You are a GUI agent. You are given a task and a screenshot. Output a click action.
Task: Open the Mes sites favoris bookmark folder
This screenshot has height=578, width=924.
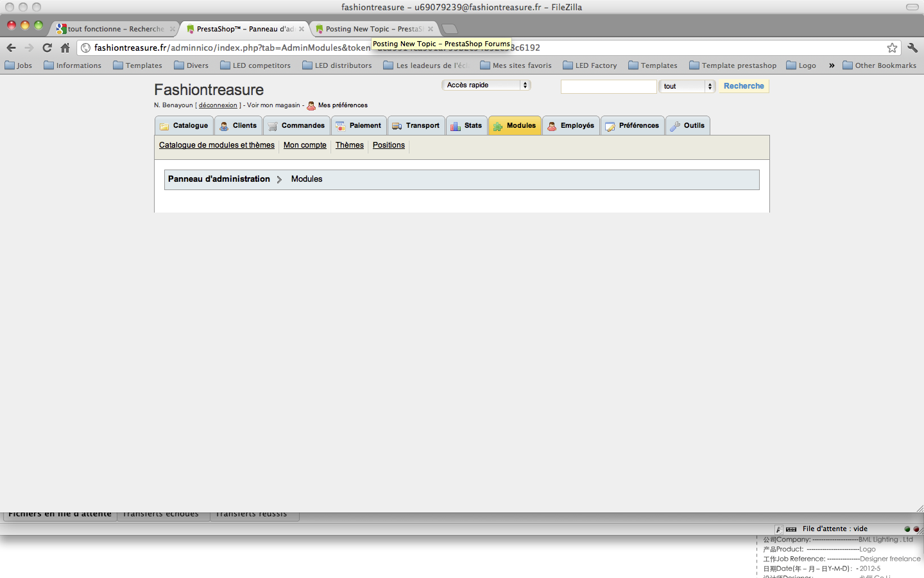(x=516, y=66)
